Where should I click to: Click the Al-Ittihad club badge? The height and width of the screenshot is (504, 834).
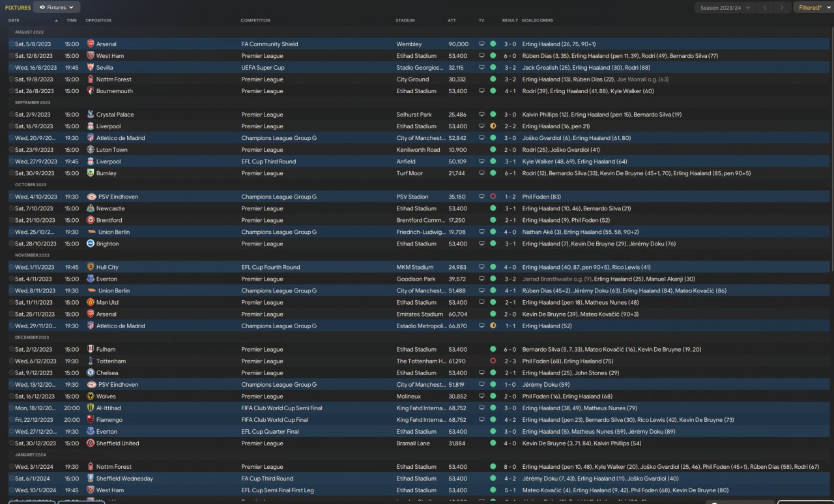91,408
